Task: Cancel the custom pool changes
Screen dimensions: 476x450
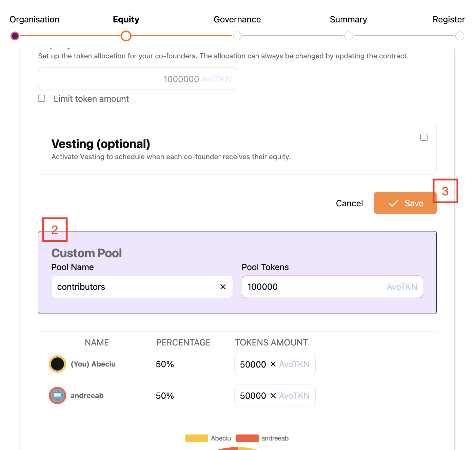Action: click(350, 203)
